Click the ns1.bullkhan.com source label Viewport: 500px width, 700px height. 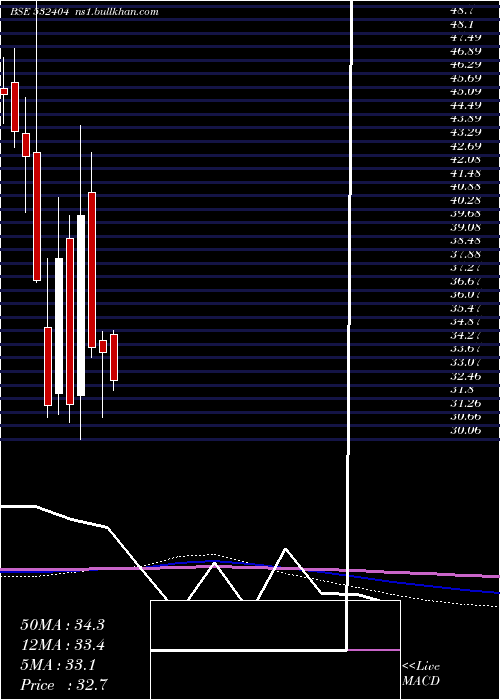(x=117, y=12)
